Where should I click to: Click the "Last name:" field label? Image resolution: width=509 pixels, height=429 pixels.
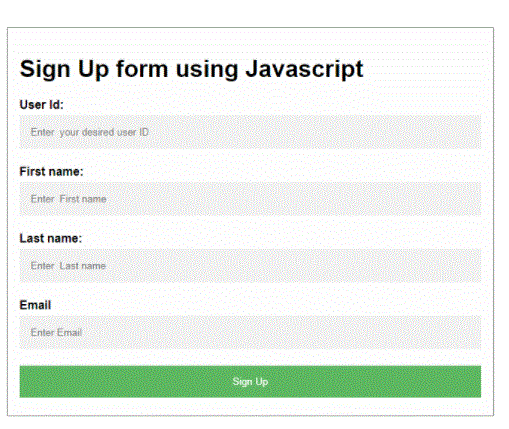pos(51,238)
